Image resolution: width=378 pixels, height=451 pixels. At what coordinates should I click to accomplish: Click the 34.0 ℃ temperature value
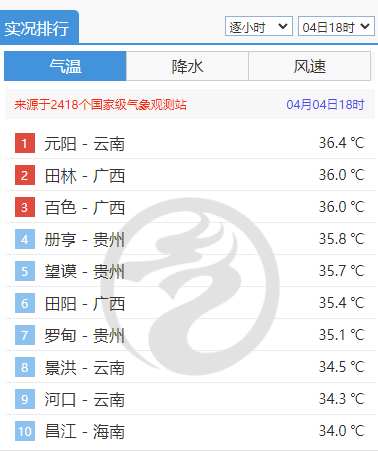pos(341,431)
